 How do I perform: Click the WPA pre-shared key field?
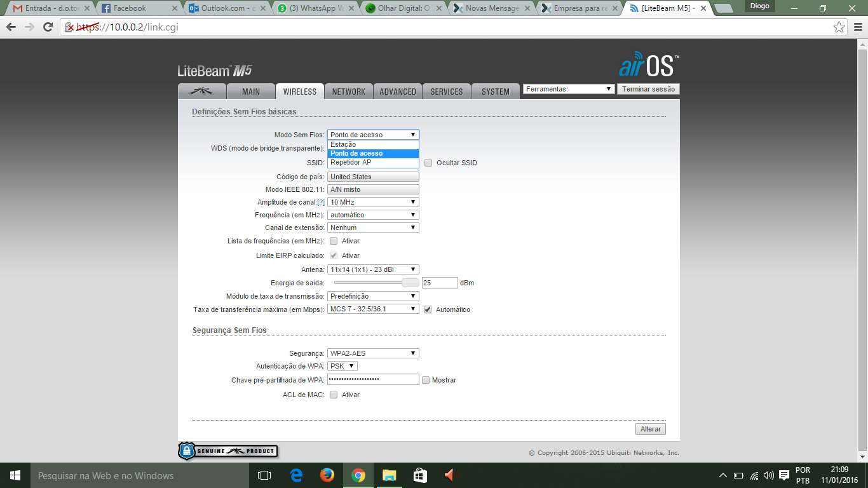[373, 379]
